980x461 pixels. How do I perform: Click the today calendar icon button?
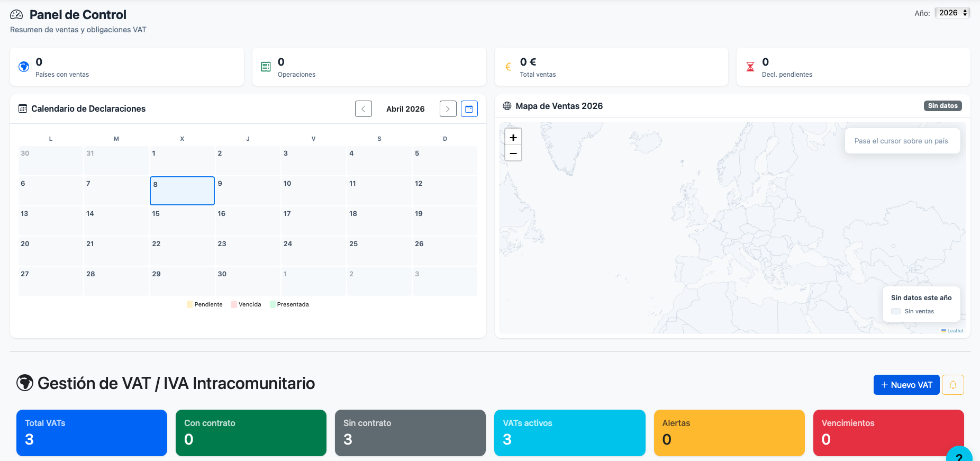pyautogui.click(x=469, y=109)
